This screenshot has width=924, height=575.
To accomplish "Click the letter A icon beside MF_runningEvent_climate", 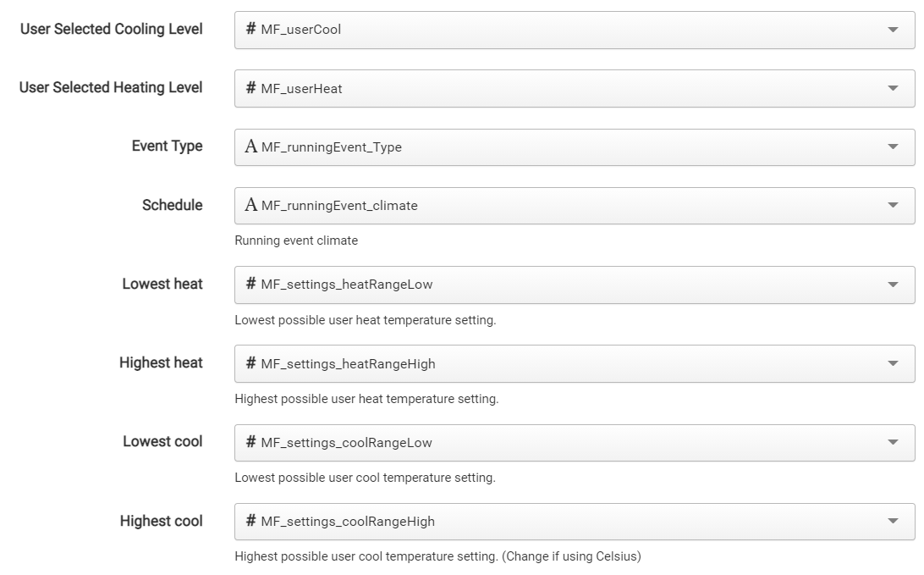I will click(250, 206).
